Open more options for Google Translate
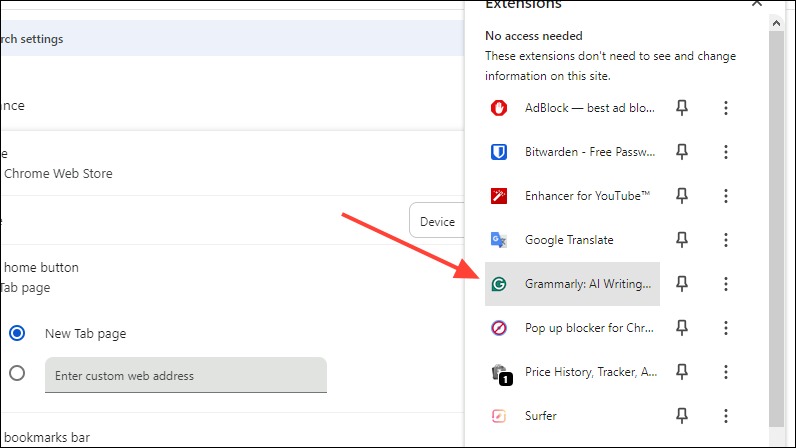The height and width of the screenshot is (448, 796). (725, 240)
